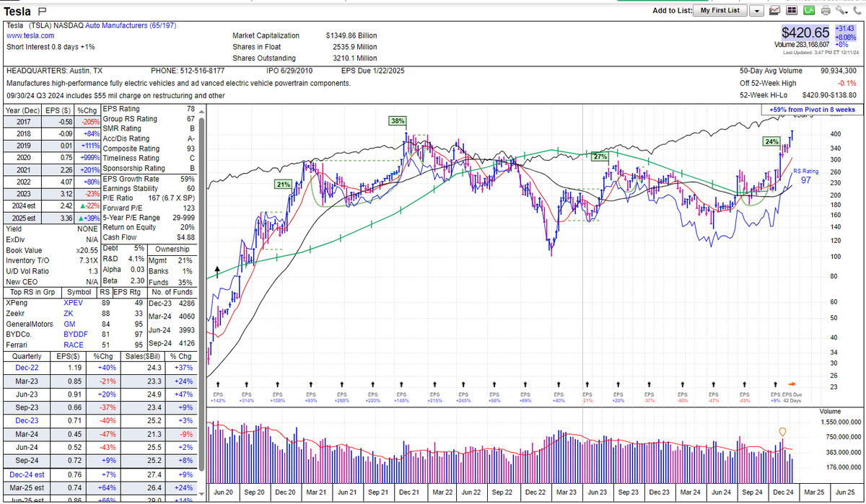Click the green curve chart icon
This screenshot has height=504, width=866.
pyautogui.click(x=809, y=11)
